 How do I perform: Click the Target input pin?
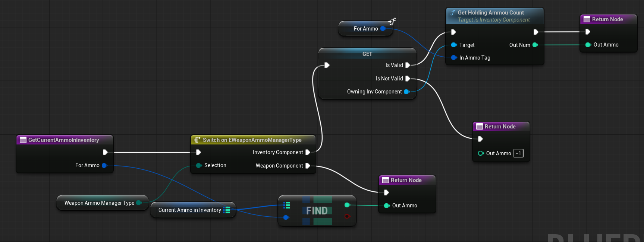[x=454, y=45]
